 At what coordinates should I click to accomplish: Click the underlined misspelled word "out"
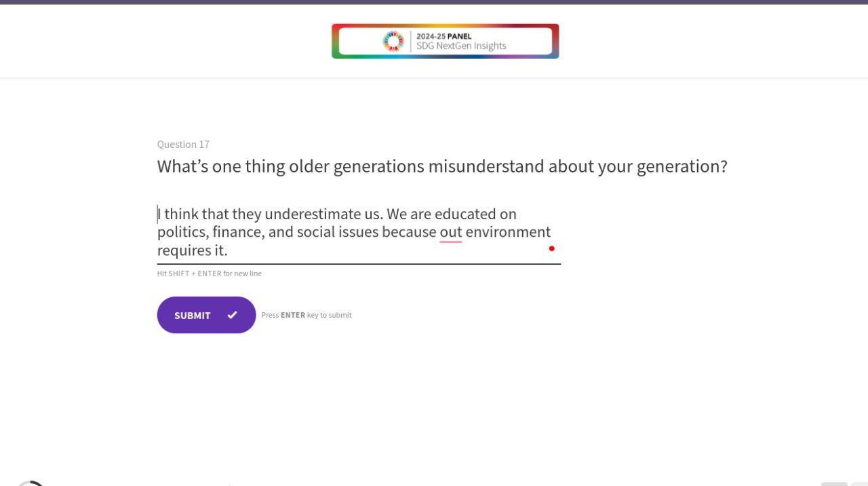pos(451,232)
